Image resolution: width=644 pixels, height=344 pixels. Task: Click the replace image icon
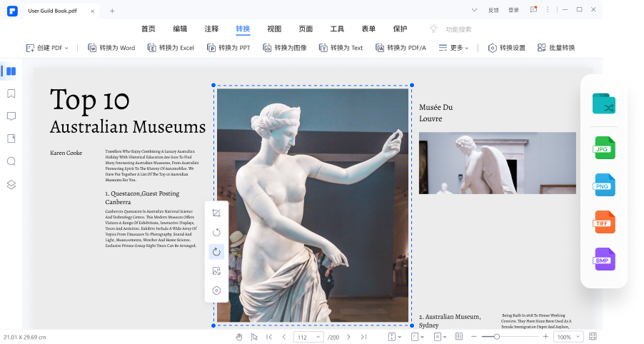pyautogui.click(x=216, y=271)
